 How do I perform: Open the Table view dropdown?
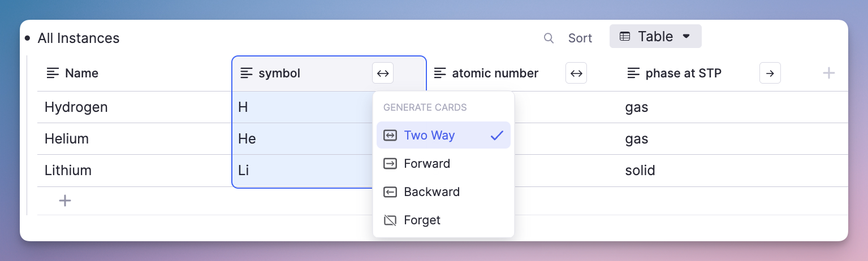(x=655, y=37)
